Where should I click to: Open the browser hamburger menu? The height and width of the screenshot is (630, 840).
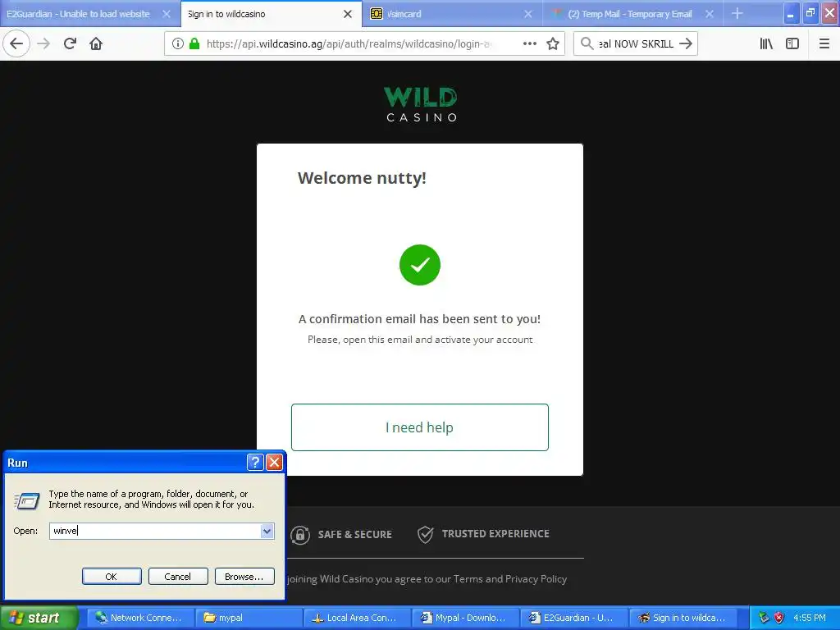pos(824,44)
